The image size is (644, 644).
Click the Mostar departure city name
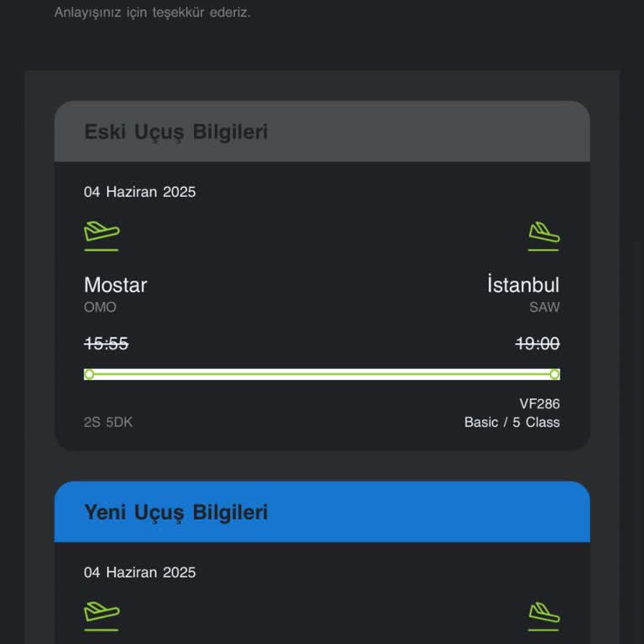coord(116,285)
